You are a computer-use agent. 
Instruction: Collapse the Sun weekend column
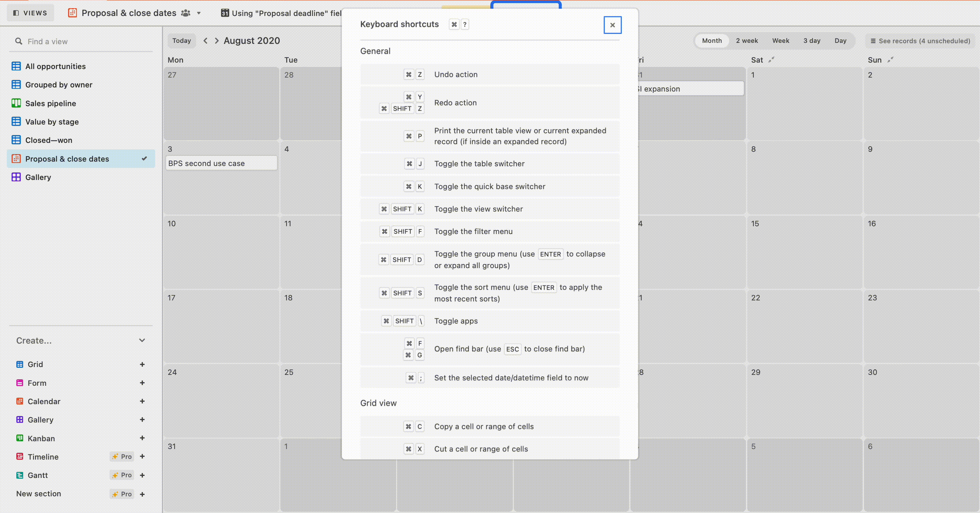click(890, 60)
